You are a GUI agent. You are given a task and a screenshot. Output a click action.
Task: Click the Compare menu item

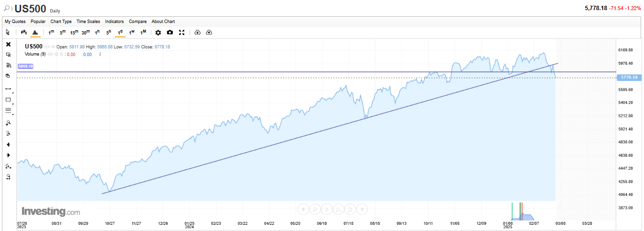pos(138,22)
